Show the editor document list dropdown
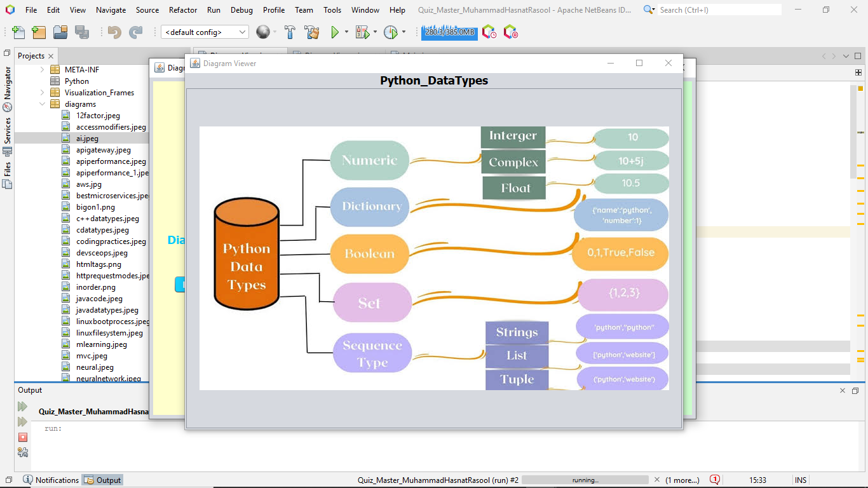This screenshot has width=868, height=488. 846,56
